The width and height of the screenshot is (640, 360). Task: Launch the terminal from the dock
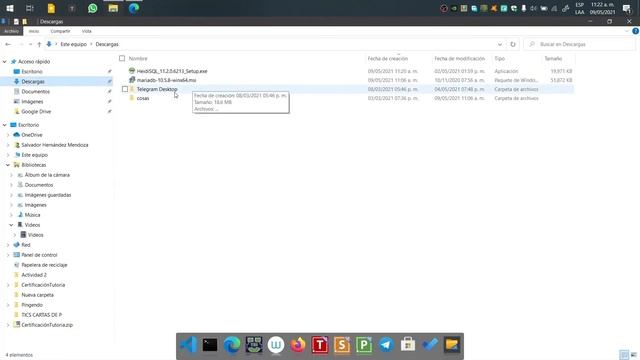tap(210, 345)
